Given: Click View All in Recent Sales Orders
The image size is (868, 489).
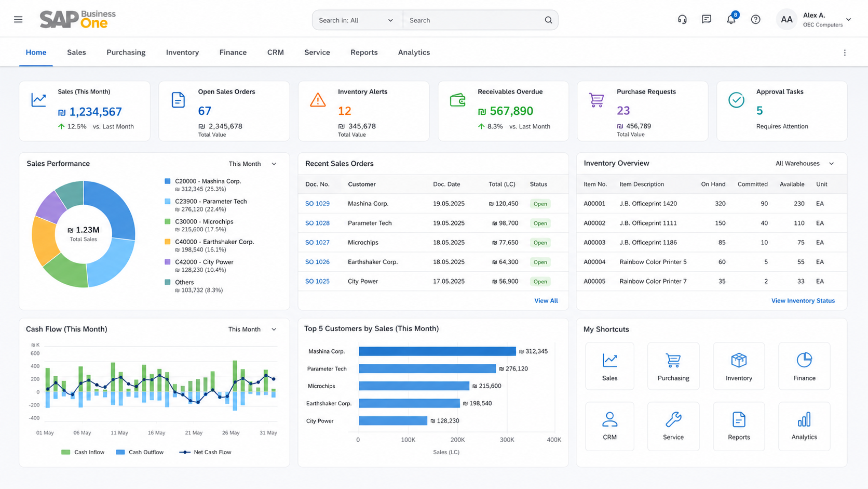Looking at the screenshot, I should pos(546,300).
